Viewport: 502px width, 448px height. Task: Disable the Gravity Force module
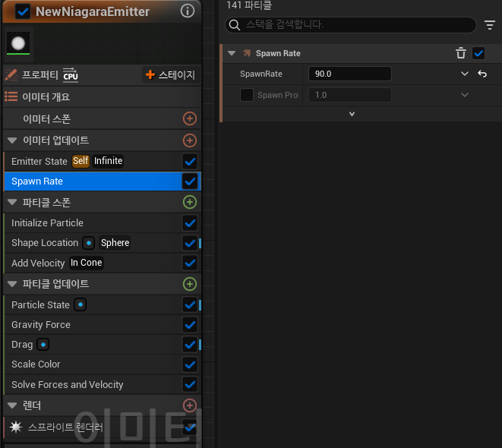(x=190, y=325)
